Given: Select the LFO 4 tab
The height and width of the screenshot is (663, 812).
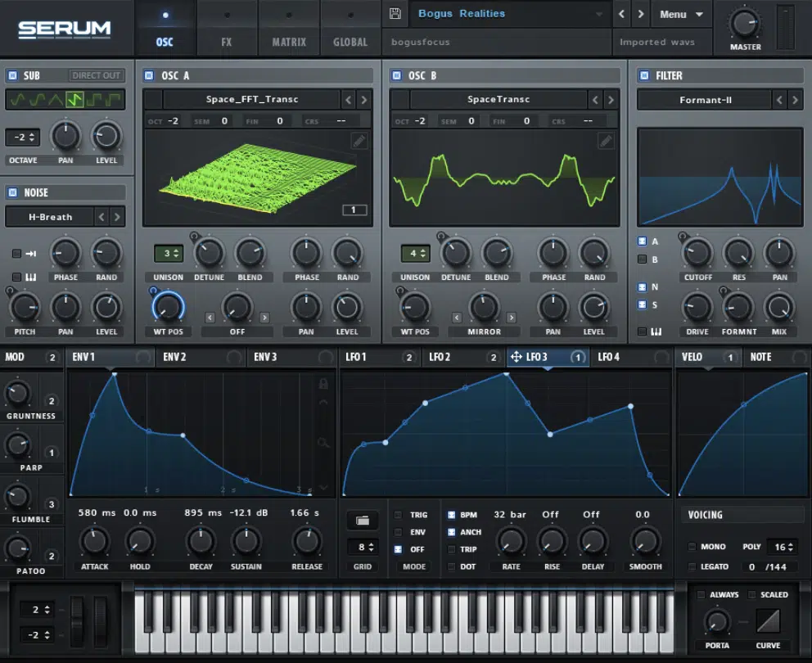Looking at the screenshot, I should [x=631, y=357].
